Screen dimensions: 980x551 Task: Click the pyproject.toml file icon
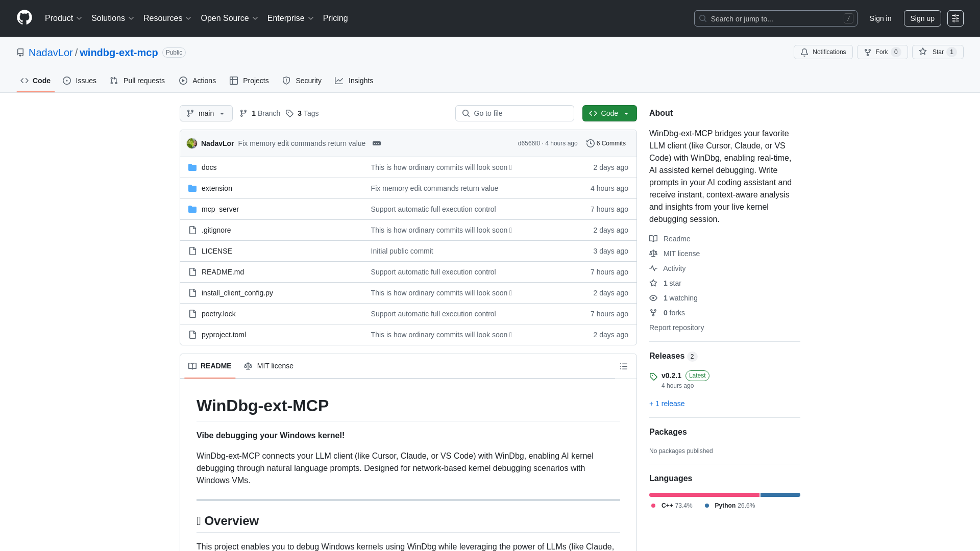192,335
